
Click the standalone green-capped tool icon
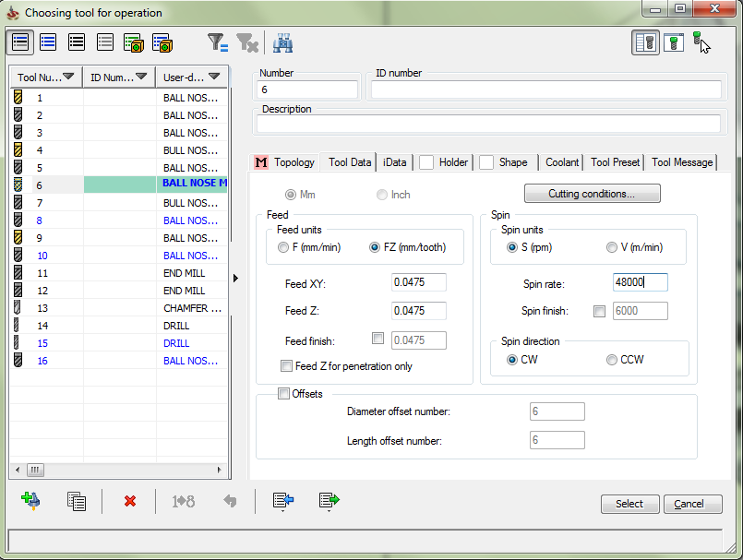701,42
